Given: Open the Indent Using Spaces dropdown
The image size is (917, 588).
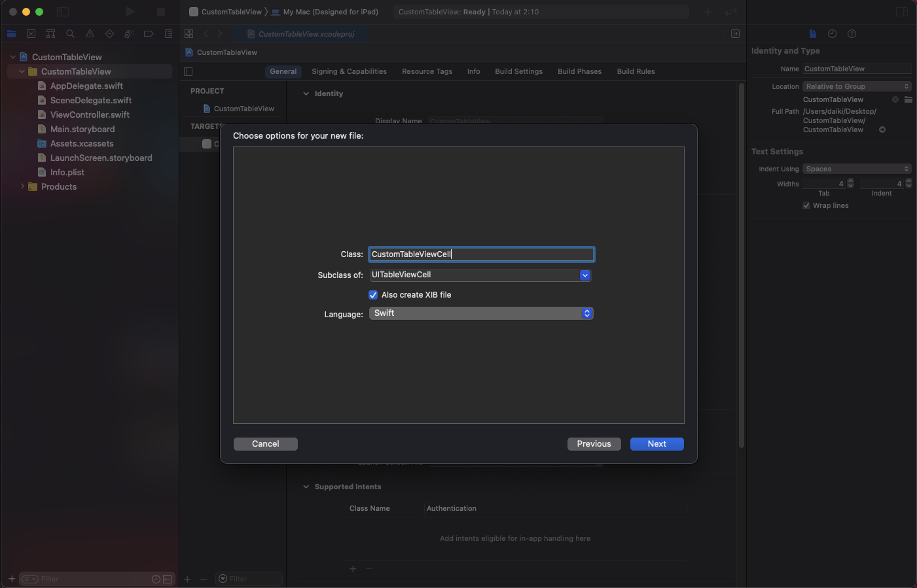Looking at the screenshot, I should (857, 169).
